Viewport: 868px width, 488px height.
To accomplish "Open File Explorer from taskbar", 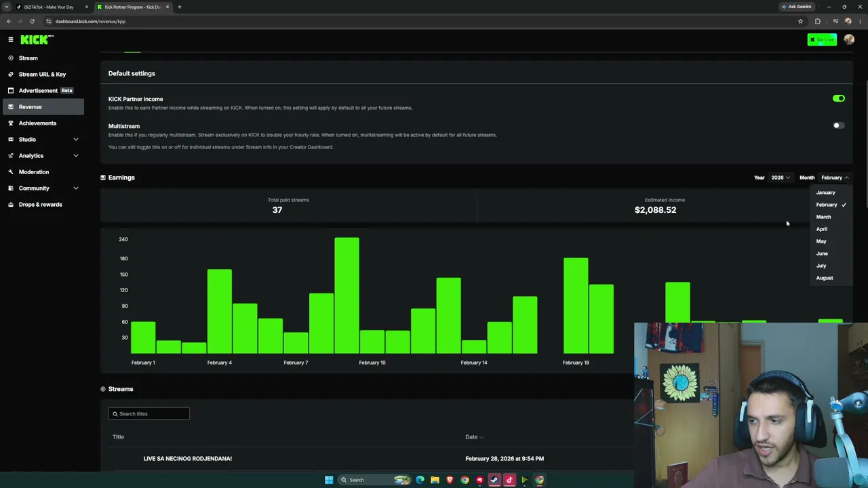I will 435,480.
